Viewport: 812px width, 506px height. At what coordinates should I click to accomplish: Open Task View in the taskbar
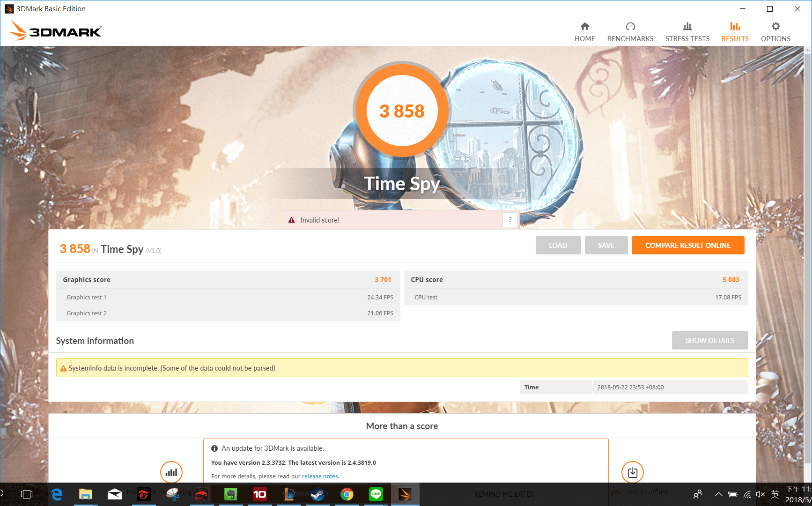27,494
